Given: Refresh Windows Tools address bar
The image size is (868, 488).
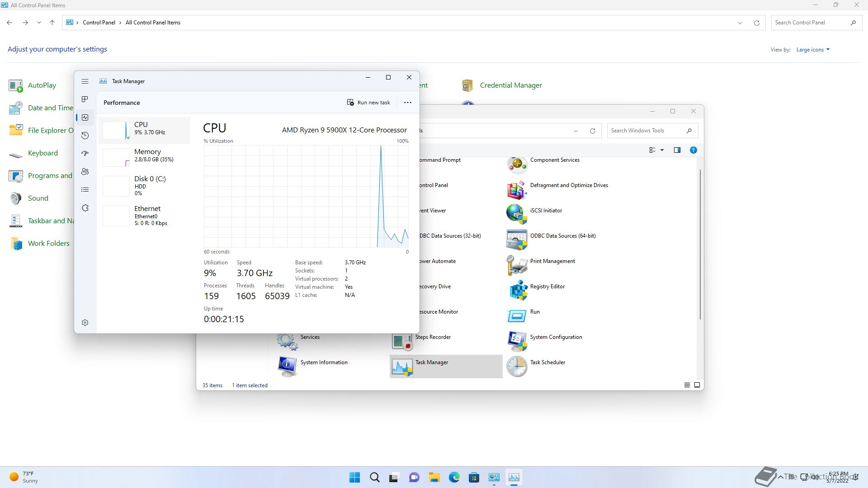Looking at the screenshot, I should pos(592,131).
